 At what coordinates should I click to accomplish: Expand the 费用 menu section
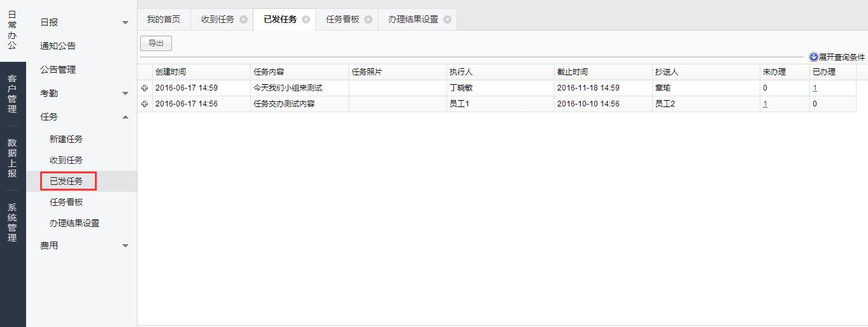(x=125, y=246)
